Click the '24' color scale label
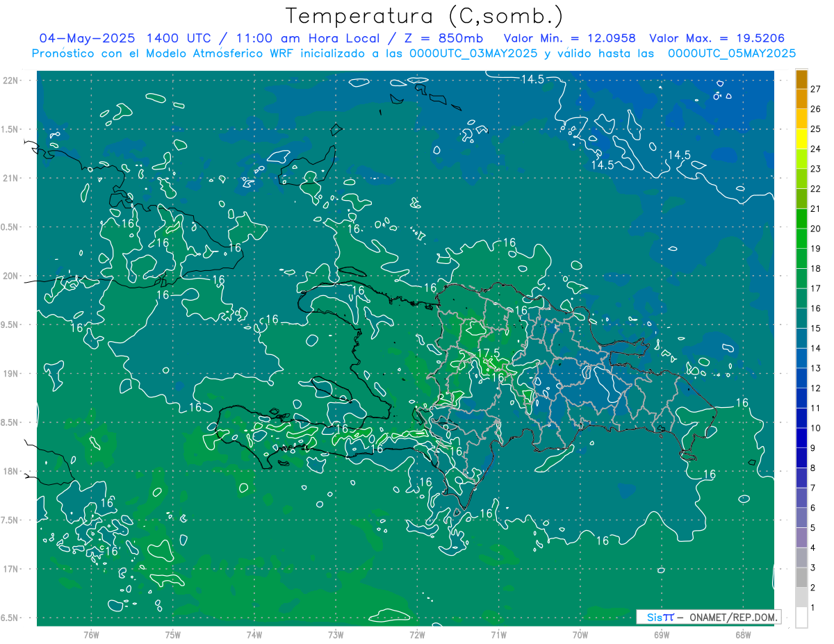This screenshot has height=644, width=834. click(816, 149)
